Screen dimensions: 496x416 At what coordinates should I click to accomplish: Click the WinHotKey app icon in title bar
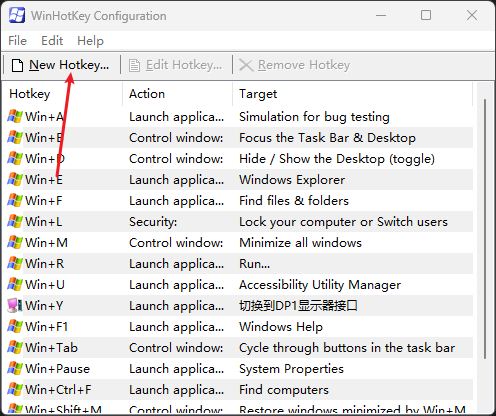coord(17,15)
